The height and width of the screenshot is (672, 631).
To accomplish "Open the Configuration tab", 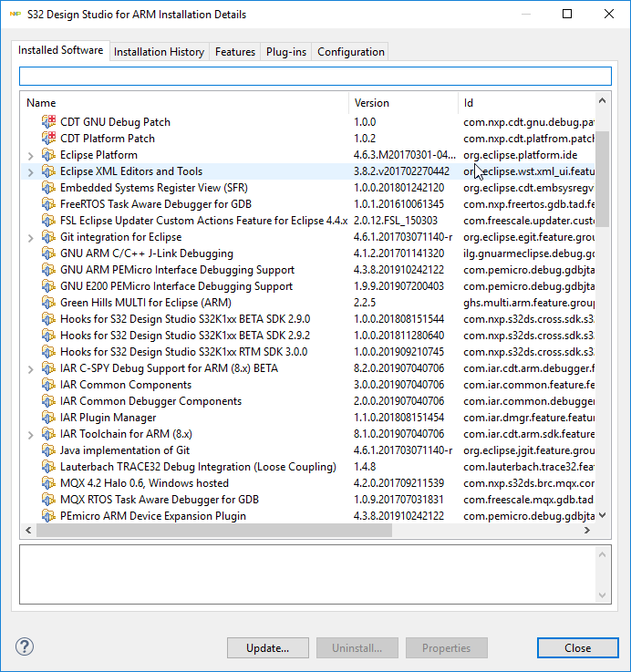I will click(351, 52).
